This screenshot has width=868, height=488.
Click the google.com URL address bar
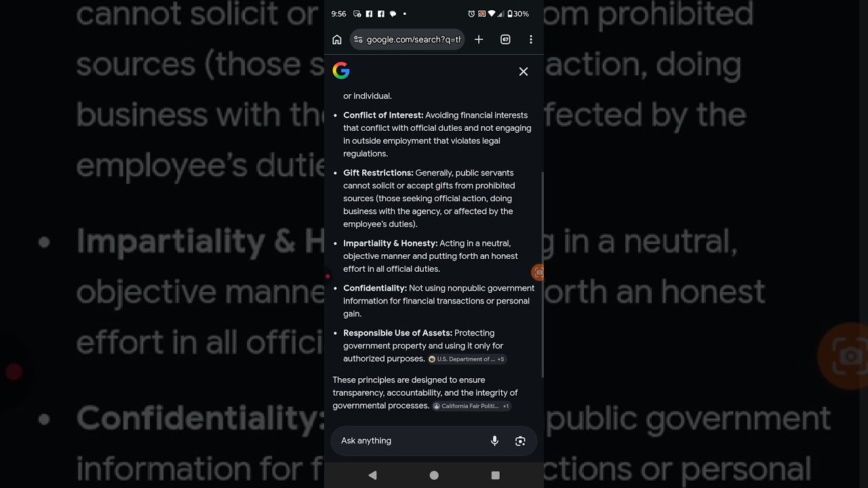click(407, 39)
